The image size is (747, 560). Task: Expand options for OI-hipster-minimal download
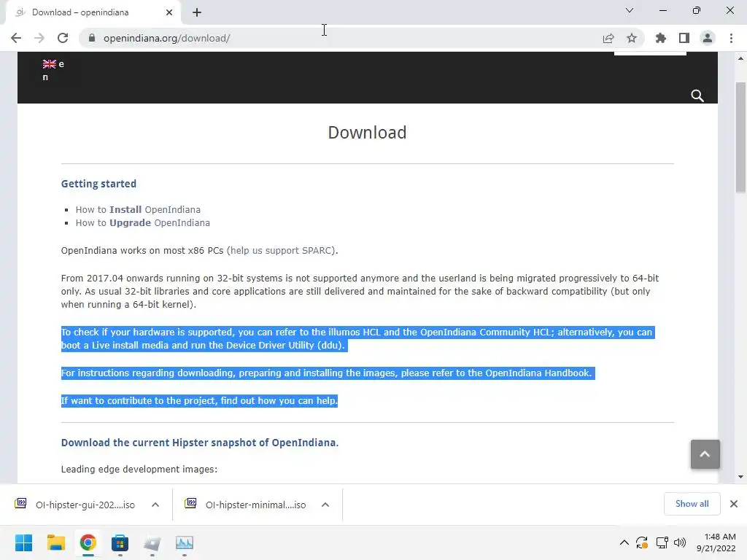325,505
